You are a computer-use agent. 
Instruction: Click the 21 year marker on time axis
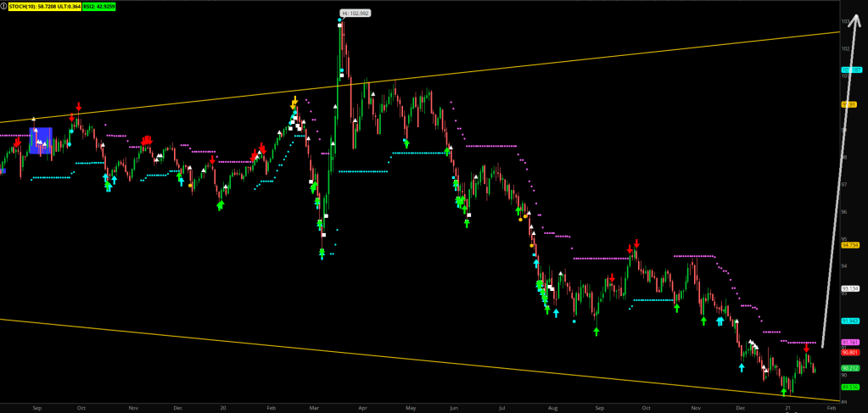tap(787, 408)
